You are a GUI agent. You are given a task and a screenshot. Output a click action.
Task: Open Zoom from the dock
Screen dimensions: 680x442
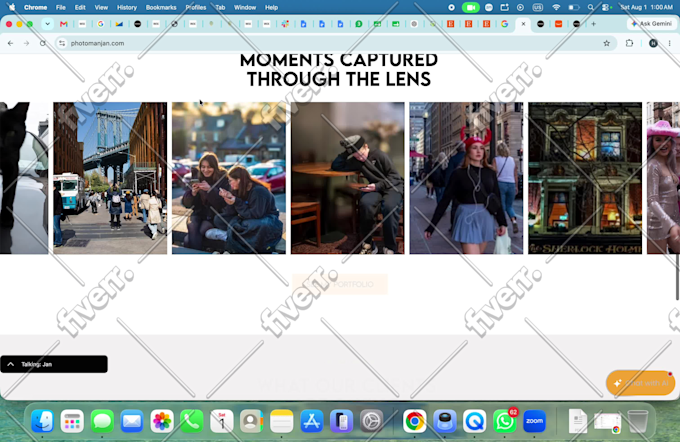[x=534, y=421]
